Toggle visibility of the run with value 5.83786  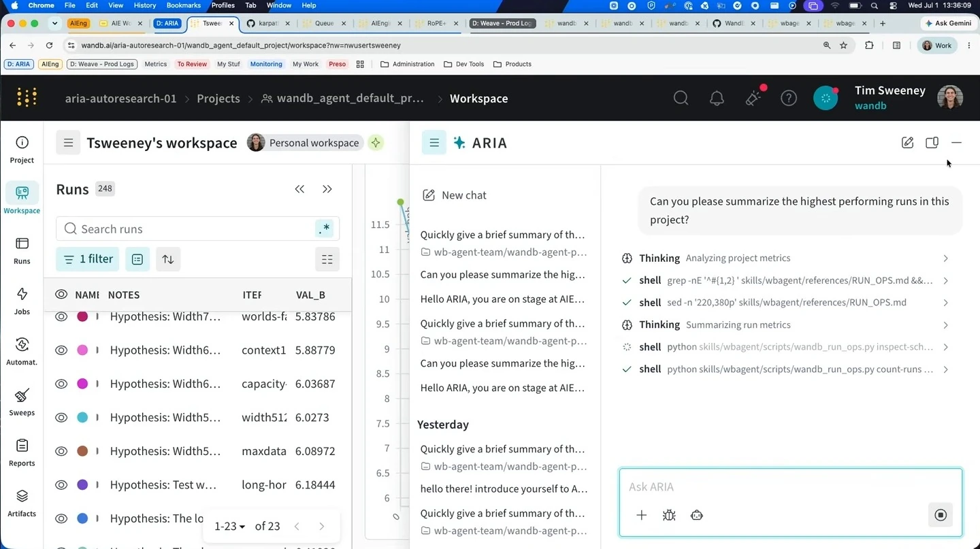pos(61,316)
